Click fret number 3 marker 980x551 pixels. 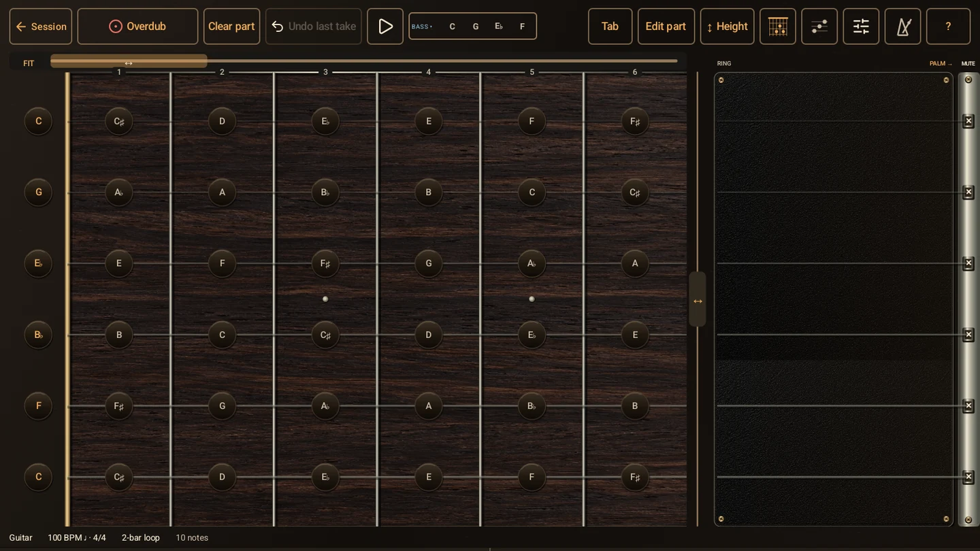tap(325, 72)
